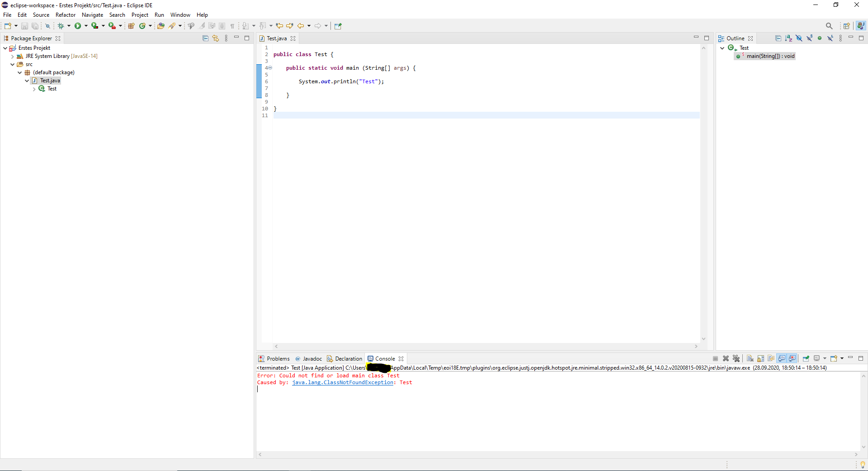Open the Refactor menu
Viewport: 868px width, 471px height.
pyautogui.click(x=66, y=15)
